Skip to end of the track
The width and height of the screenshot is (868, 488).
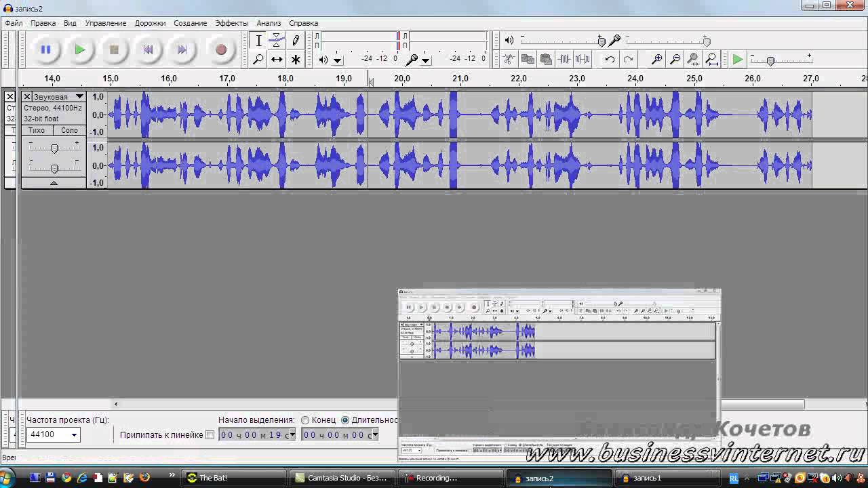tap(182, 49)
